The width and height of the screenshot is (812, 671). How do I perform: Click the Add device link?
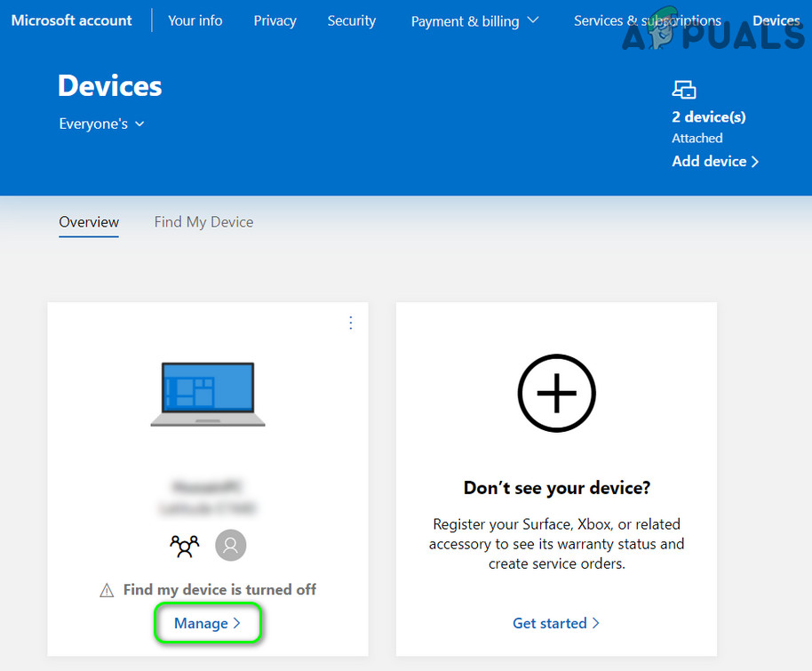[x=715, y=161]
